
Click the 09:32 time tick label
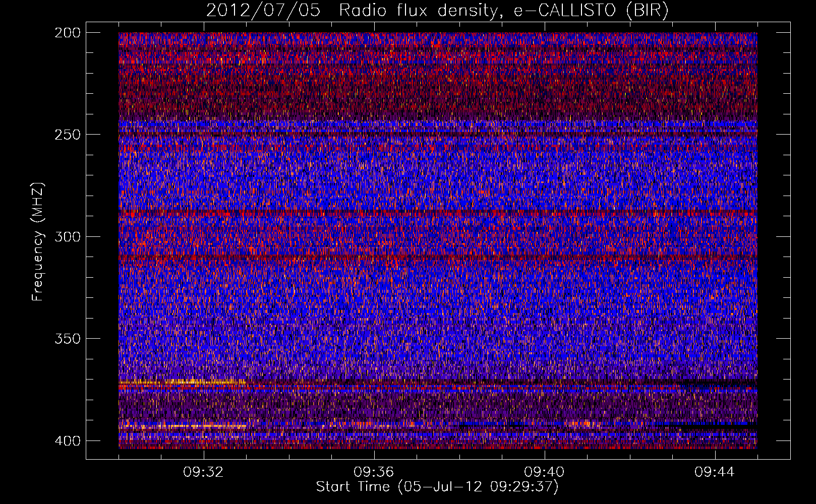(x=203, y=472)
